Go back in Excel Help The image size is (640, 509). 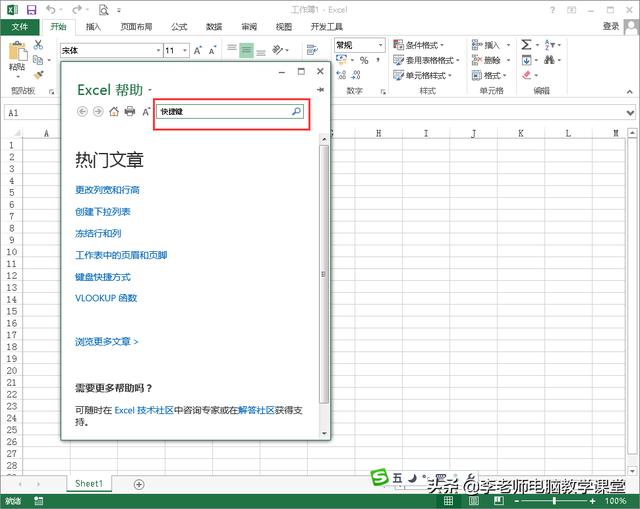tap(82, 111)
